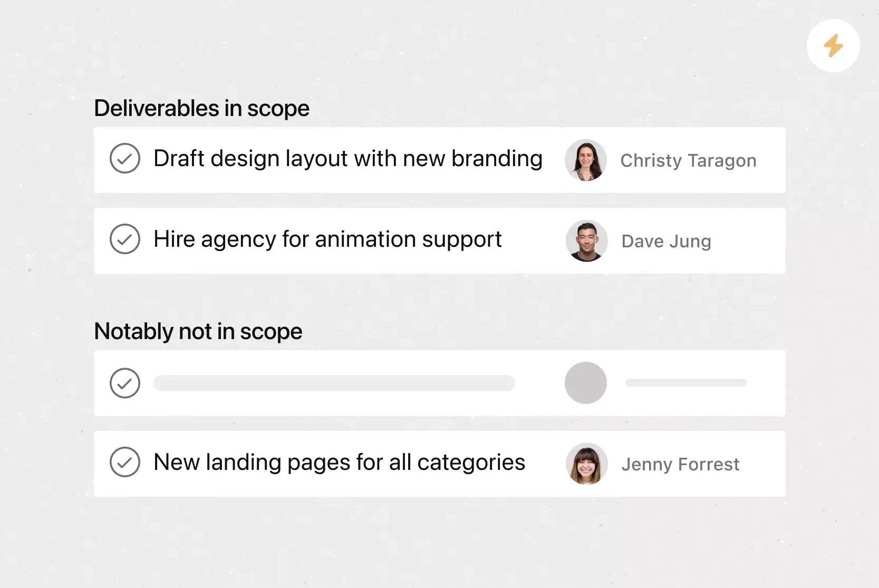Open "New landing pages for all categories"
This screenshot has width=879, height=588.
[x=339, y=462]
